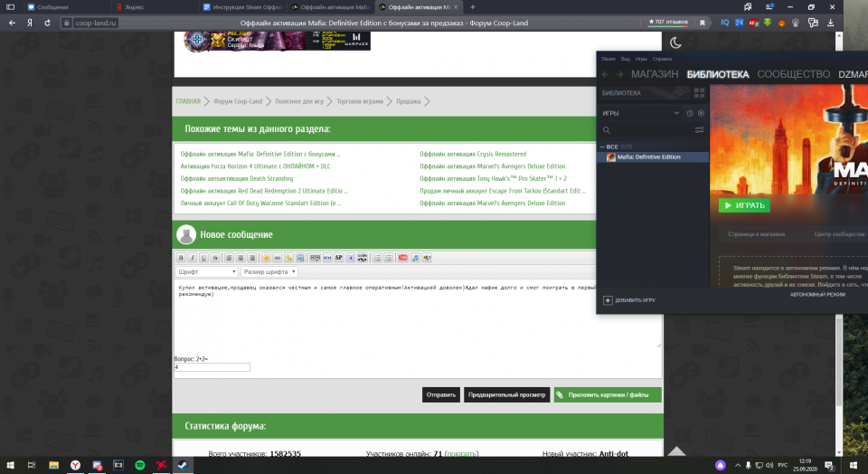Screen dimensions: 868x474
Task: Open Spotify from the taskbar
Action: 140,465
